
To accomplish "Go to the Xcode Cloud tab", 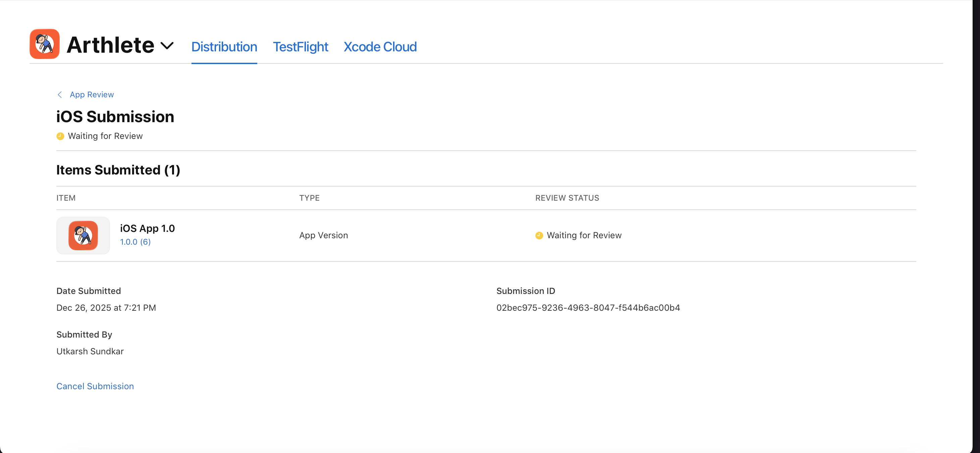I will point(380,47).
